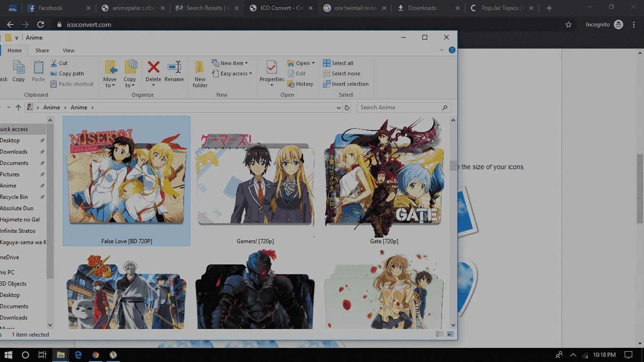Click Select none in the ribbon
This screenshot has width=644, height=362.
pos(342,74)
